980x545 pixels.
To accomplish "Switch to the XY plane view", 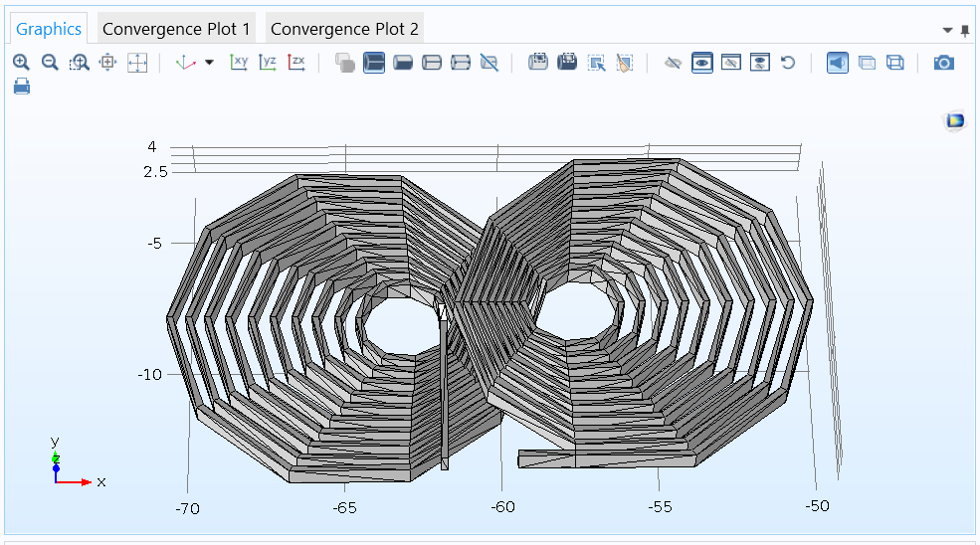I will (x=239, y=63).
